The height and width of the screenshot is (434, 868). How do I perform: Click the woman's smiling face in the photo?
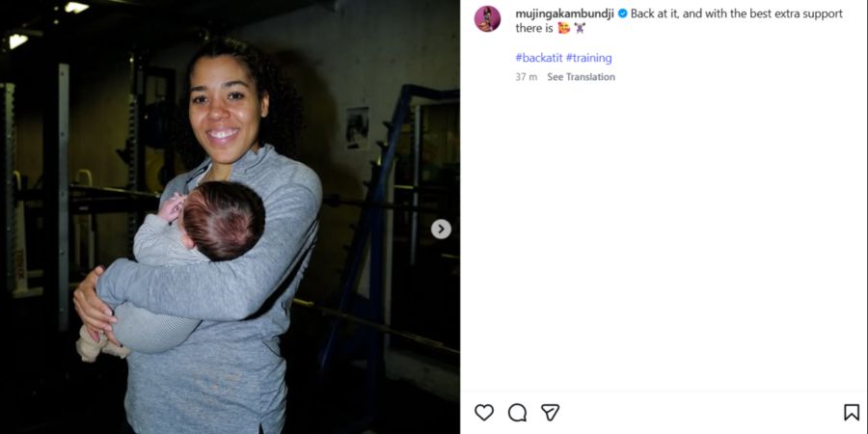click(x=227, y=111)
